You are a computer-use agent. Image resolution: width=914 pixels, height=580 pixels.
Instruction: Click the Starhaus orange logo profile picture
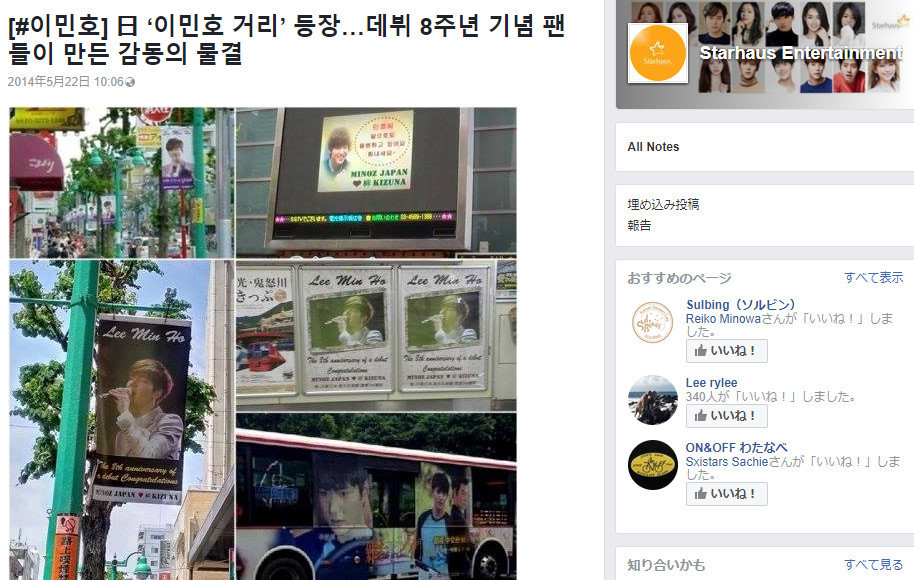657,52
